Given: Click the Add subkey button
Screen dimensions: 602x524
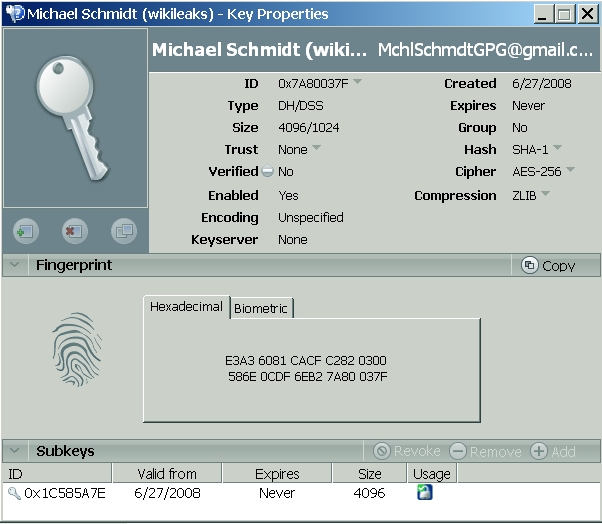Looking at the screenshot, I should (x=553, y=451).
